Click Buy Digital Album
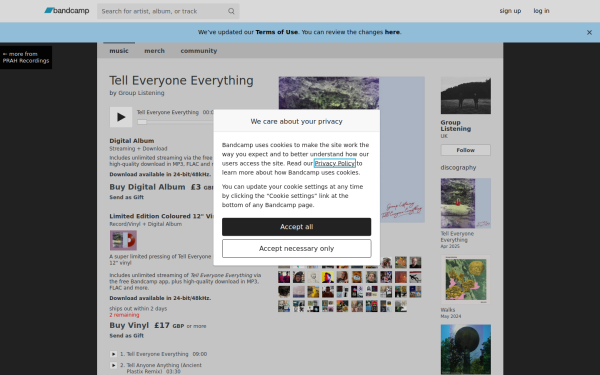Screen dimensions: 600x375 pos(147,187)
